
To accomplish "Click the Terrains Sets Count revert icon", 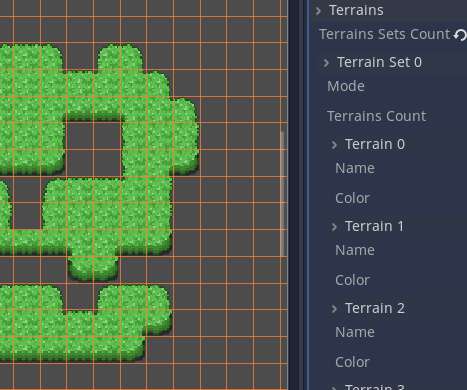I will click(x=461, y=35).
